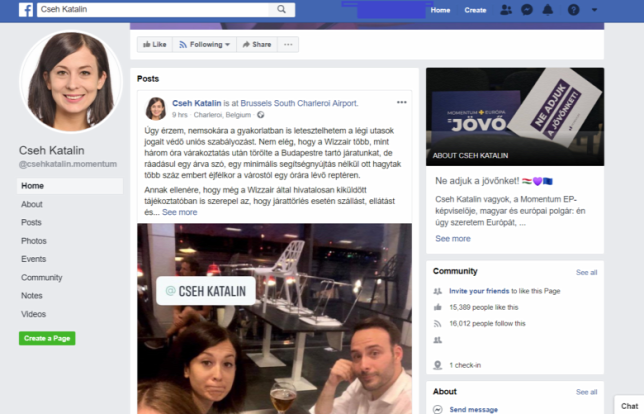Click the invite friends people icon
644x414 pixels.
click(x=437, y=291)
